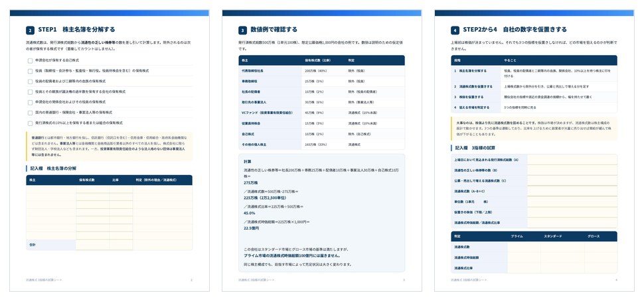Click the 従業員持株会 row label

click(x=250, y=123)
